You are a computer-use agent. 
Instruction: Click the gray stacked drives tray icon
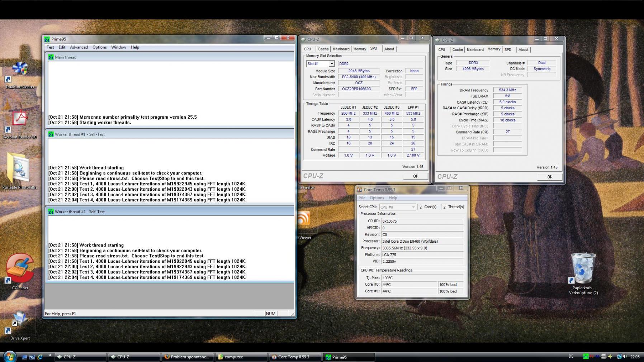click(x=603, y=357)
